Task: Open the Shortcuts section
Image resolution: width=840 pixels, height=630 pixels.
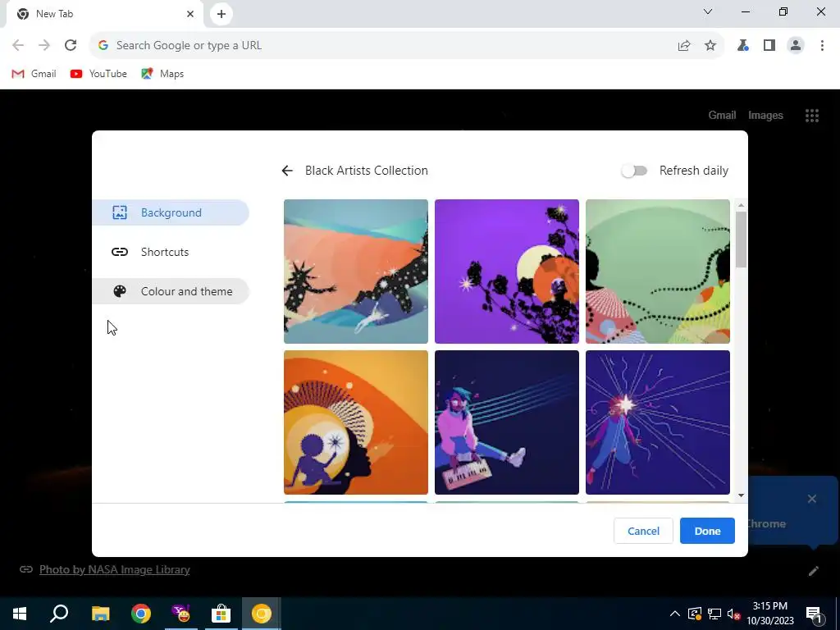Action: (171, 252)
